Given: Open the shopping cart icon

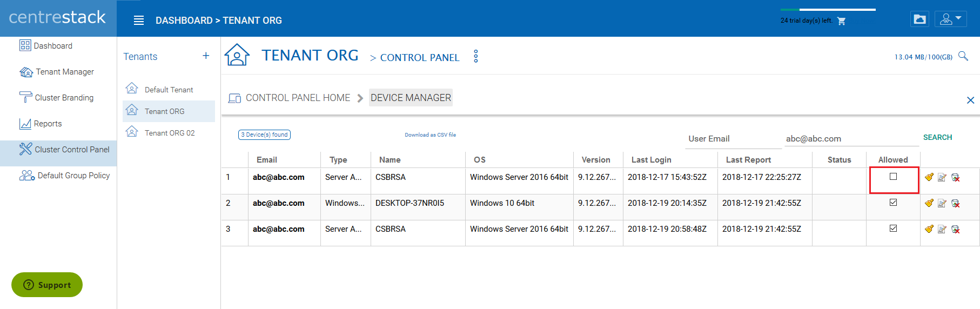Looking at the screenshot, I should [841, 21].
